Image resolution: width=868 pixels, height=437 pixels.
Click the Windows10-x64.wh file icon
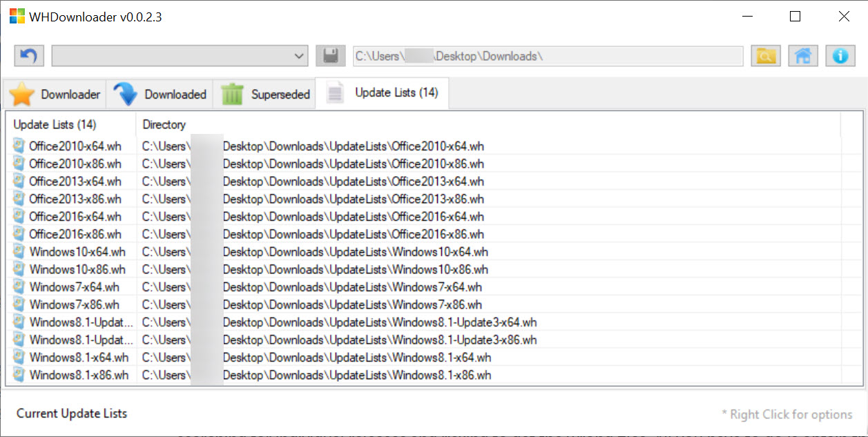click(x=19, y=251)
